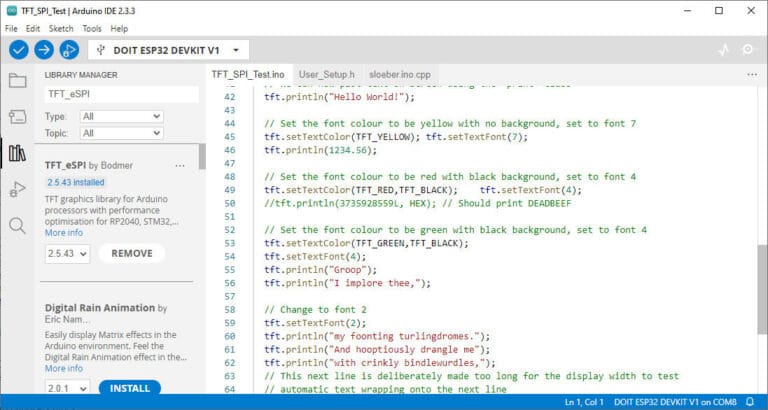Click the Verify sketch checkmark button
The image size is (768, 410).
click(x=18, y=49)
